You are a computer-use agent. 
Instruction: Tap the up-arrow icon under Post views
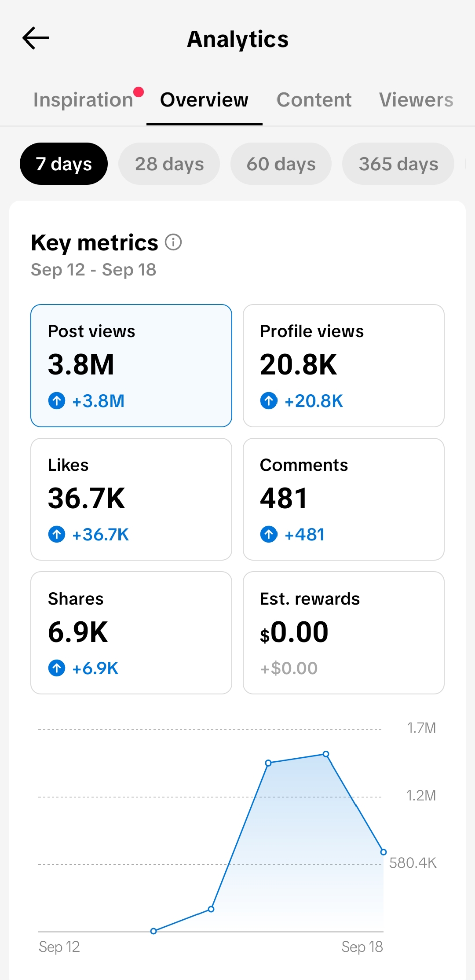click(x=57, y=401)
